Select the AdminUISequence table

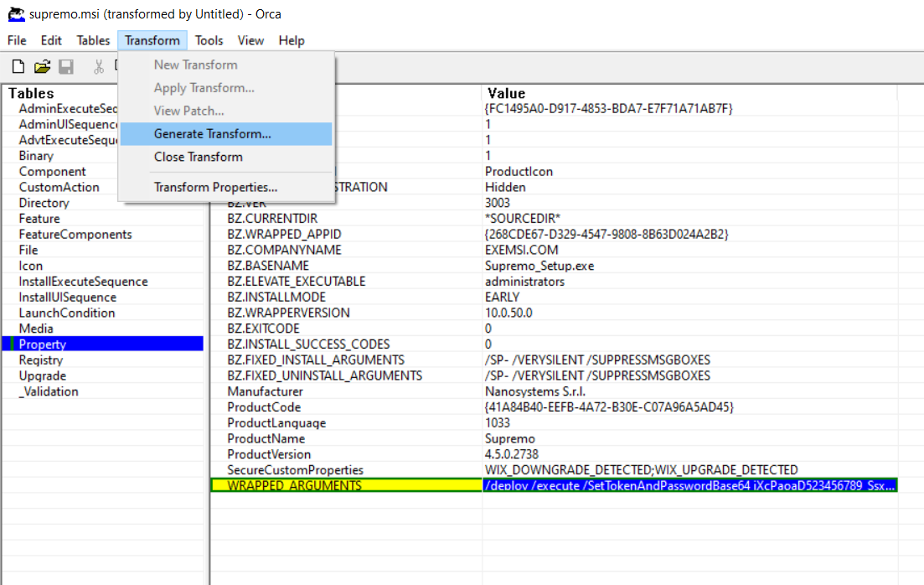tap(68, 124)
